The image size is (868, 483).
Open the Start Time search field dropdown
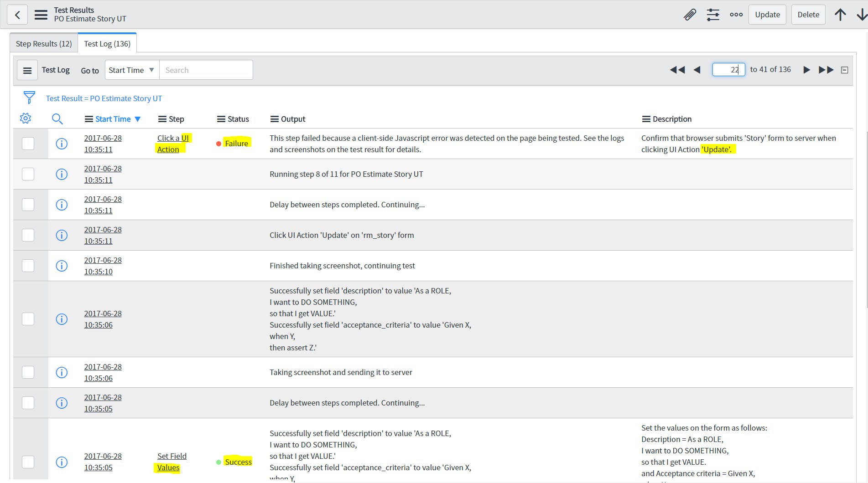coord(132,70)
